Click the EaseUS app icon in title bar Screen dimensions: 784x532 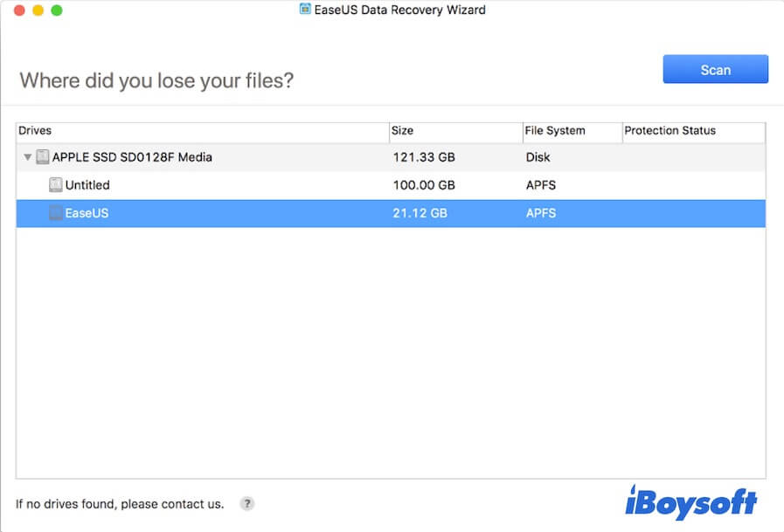coord(304,9)
